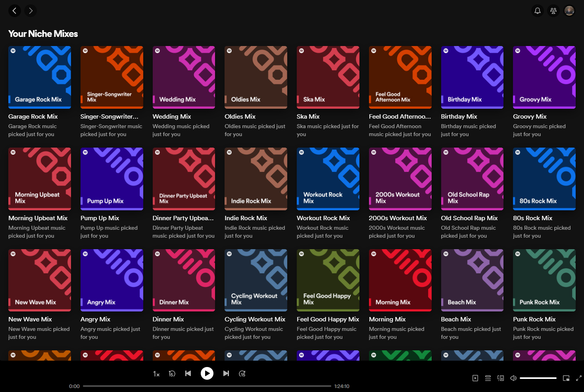Image resolution: width=584 pixels, height=392 pixels.
Task: Open the What's New notifications bell
Action: coord(537,11)
